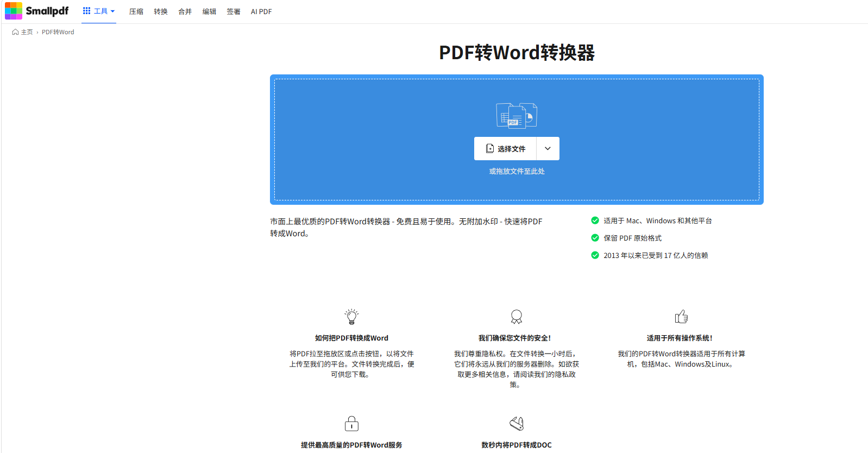
Task: Click the award ribbon icon for file security
Action: [x=517, y=317]
